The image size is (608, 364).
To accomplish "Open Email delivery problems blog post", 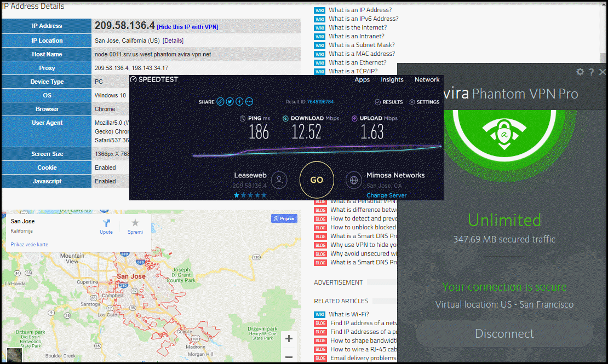I will tap(363, 358).
